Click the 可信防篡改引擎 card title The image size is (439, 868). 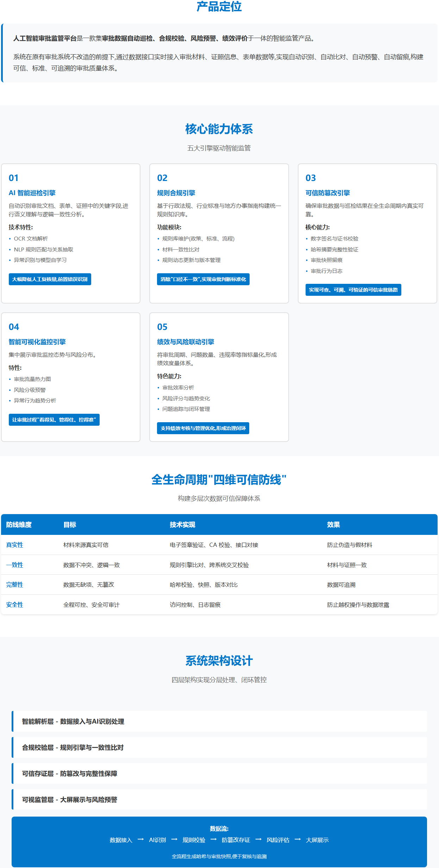coord(327,193)
